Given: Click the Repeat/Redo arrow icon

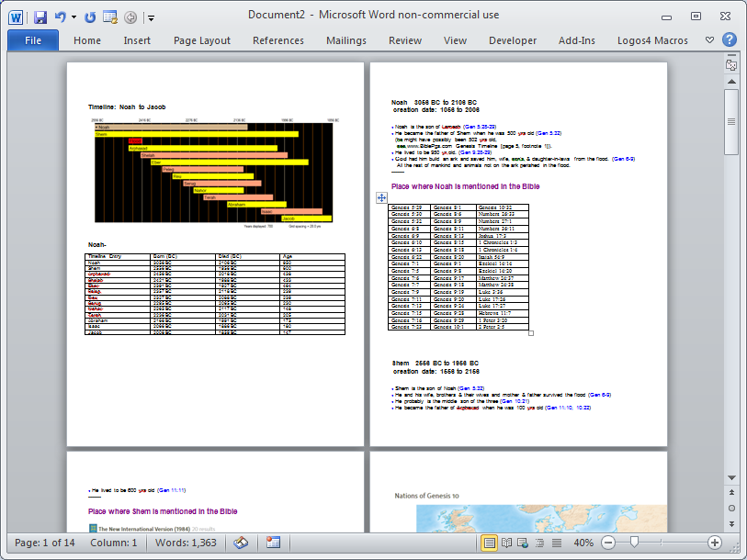Looking at the screenshot, I should [x=89, y=17].
